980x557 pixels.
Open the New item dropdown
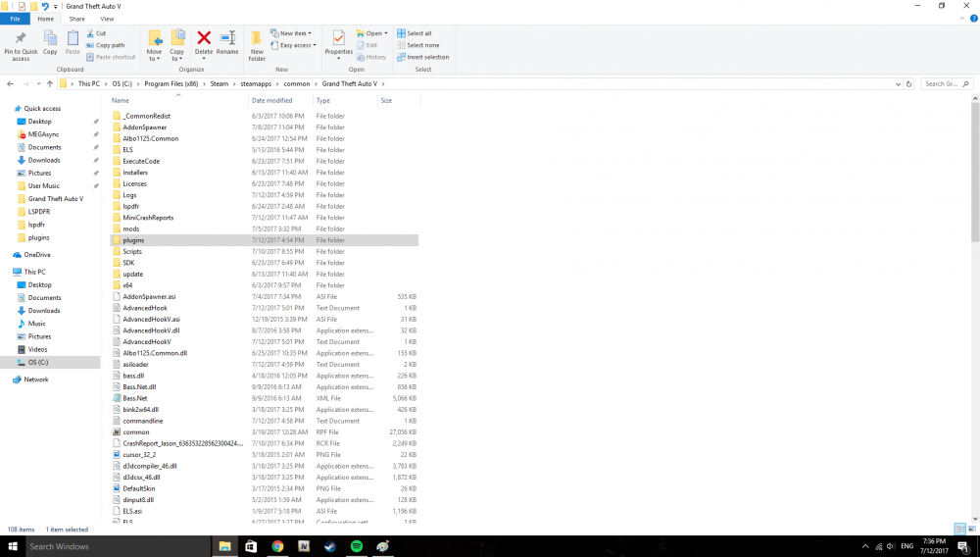pos(291,33)
